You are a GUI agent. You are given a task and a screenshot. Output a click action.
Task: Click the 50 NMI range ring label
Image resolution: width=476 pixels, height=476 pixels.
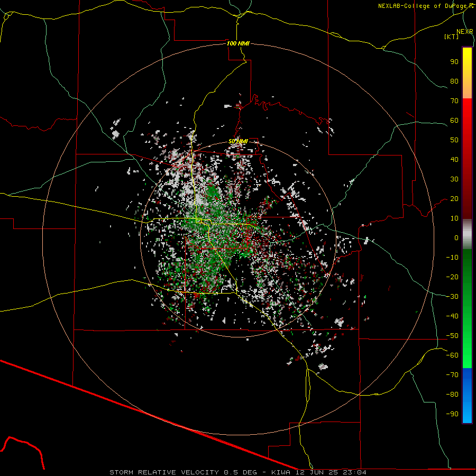pyautogui.click(x=238, y=141)
